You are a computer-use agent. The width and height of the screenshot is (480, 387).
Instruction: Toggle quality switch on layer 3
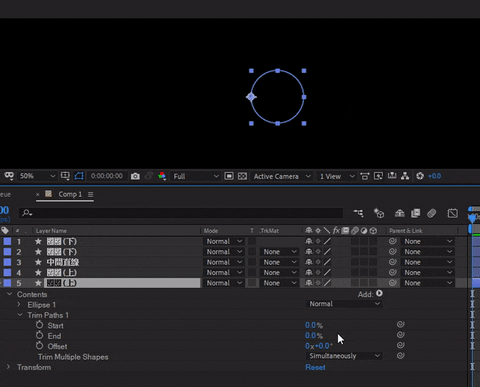(327, 262)
